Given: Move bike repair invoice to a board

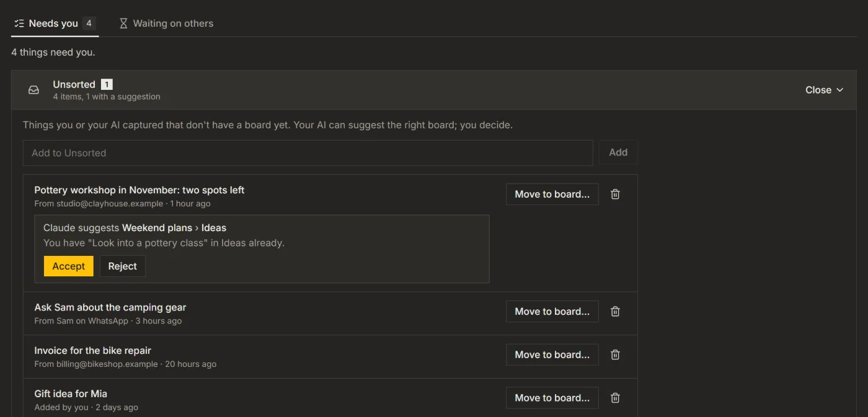Looking at the screenshot, I should point(552,354).
